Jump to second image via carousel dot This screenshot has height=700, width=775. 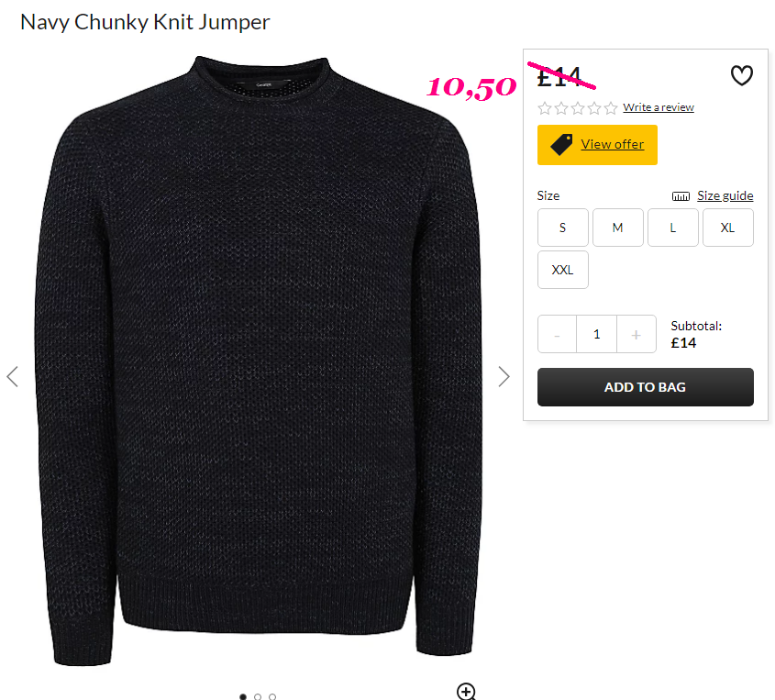tap(258, 696)
